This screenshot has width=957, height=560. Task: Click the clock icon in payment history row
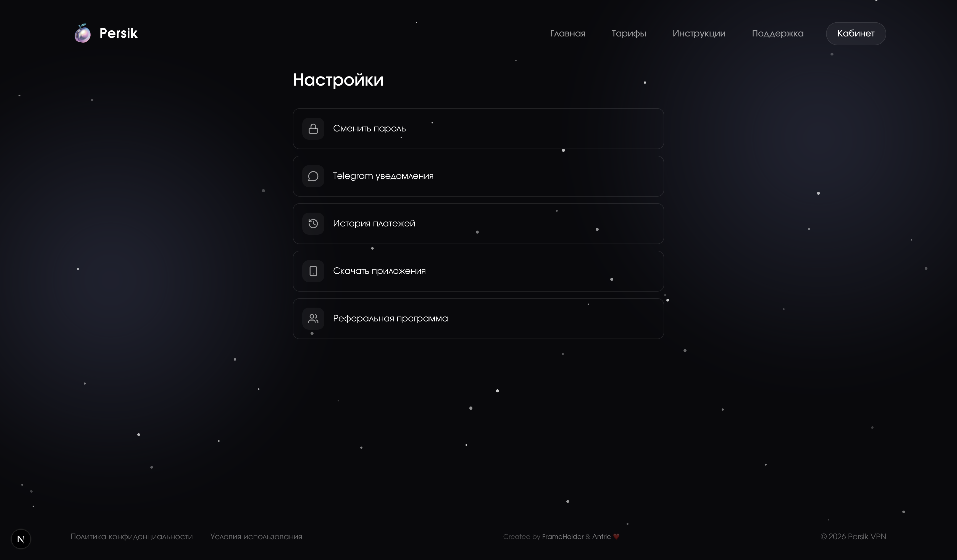[313, 224]
